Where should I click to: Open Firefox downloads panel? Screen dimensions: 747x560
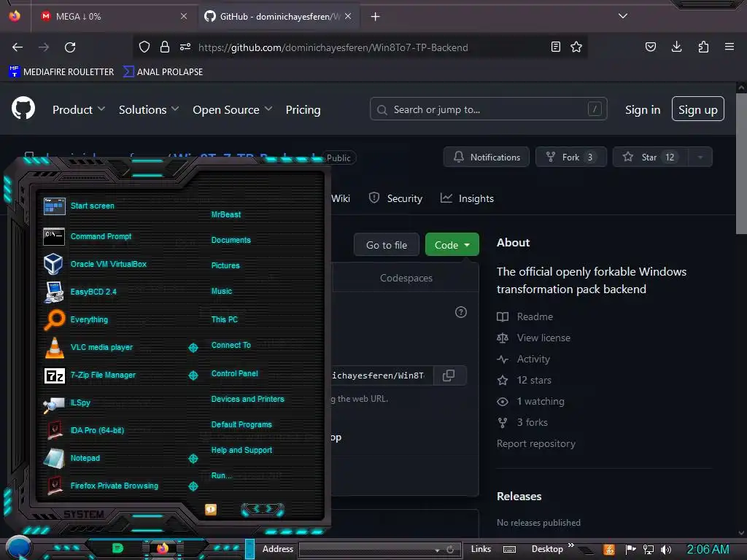(676, 47)
